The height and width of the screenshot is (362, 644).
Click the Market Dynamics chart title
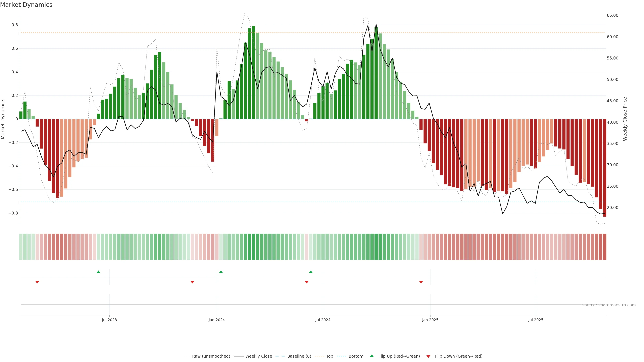coord(26,5)
